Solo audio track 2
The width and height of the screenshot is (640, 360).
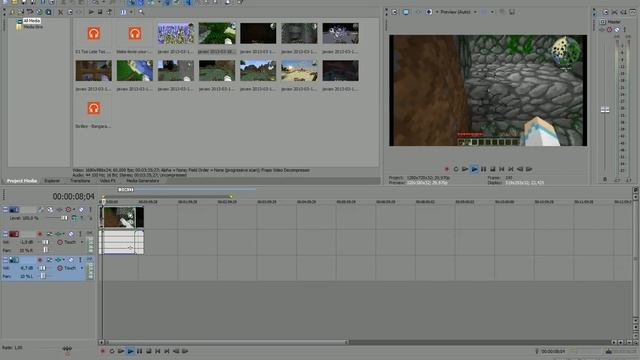pyautogui.click(x=80, y=234)
